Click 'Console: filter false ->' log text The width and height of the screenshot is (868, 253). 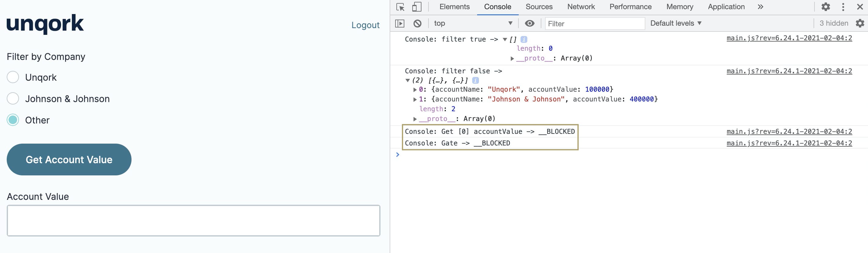click(x=453, y=71)
